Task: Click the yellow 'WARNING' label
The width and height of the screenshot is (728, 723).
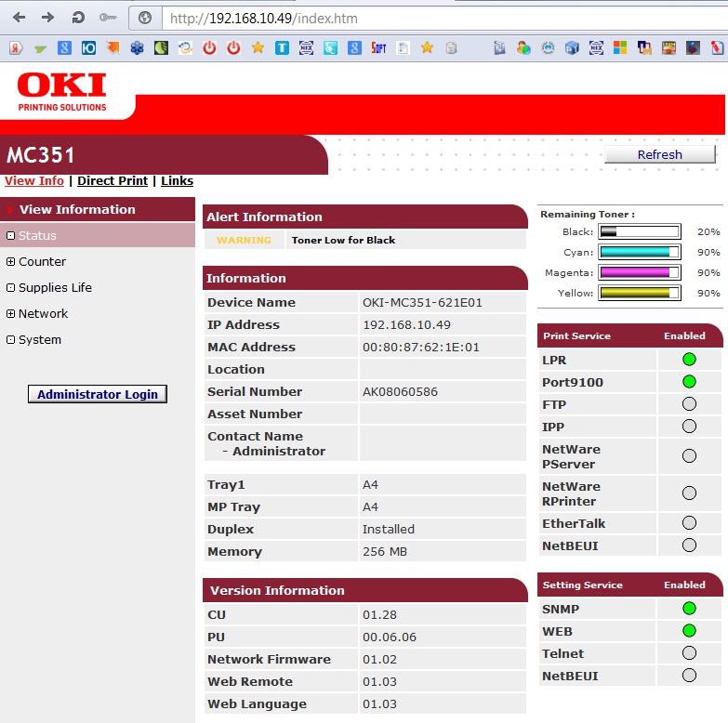Action: (x=245, y=240)
